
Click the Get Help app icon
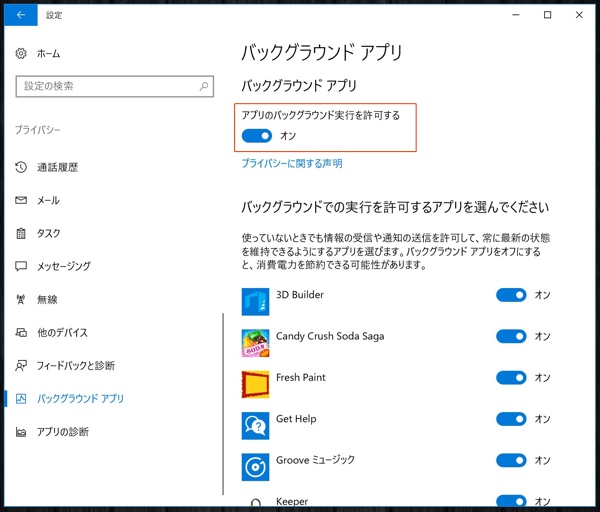[x=255, y=426]
